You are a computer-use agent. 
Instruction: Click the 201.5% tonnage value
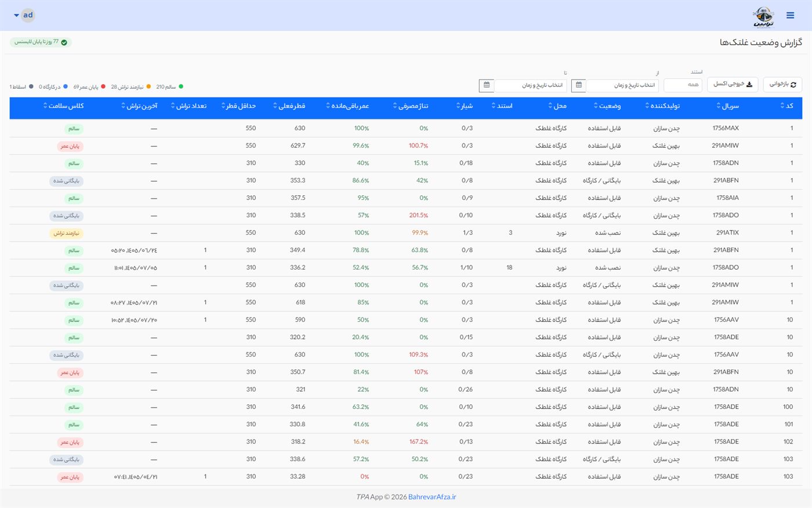tap(419, 215)
